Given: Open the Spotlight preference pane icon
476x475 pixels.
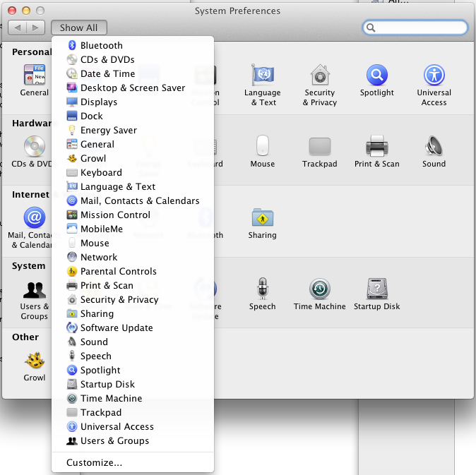Looking at the screenshot, I should (x=376, y=76).
